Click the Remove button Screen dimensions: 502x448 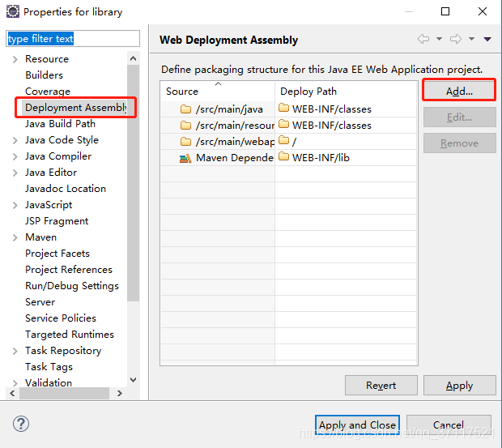click(459, 143)
